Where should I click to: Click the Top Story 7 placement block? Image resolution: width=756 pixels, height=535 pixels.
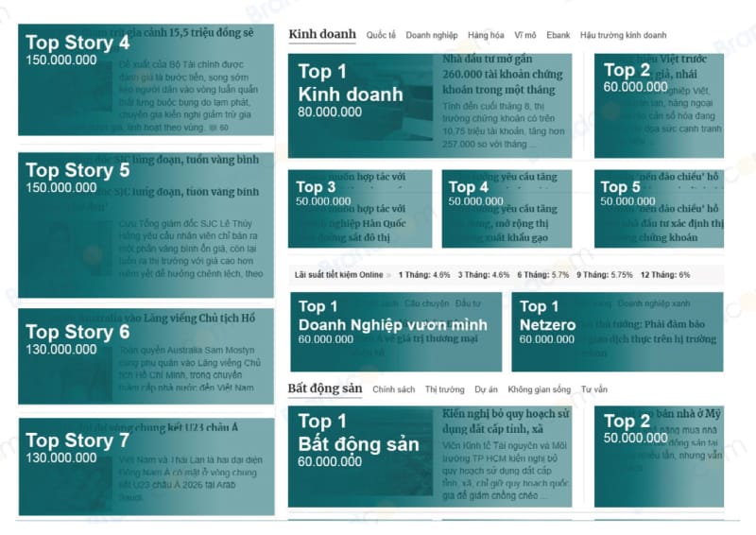click(x=146, y=467)
